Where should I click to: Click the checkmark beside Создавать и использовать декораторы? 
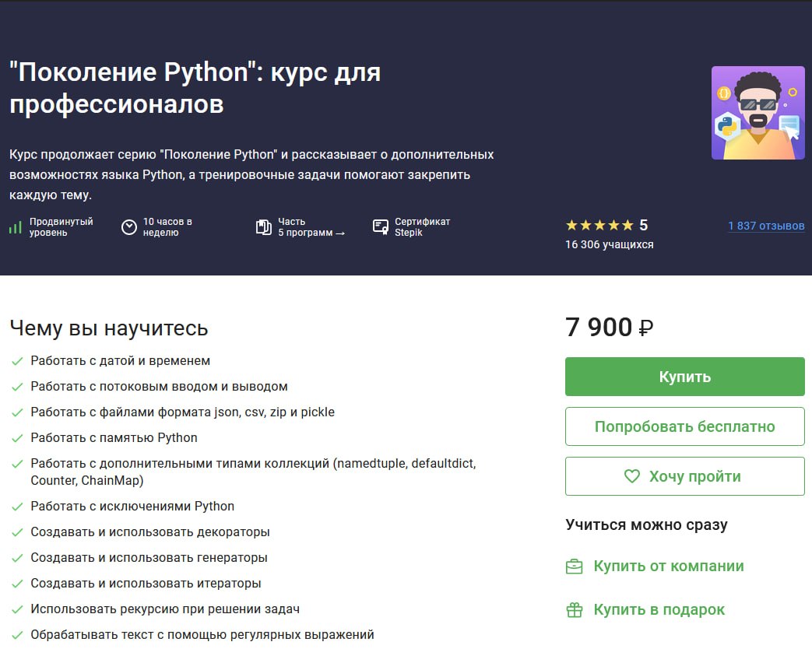(x=17, y=532)
